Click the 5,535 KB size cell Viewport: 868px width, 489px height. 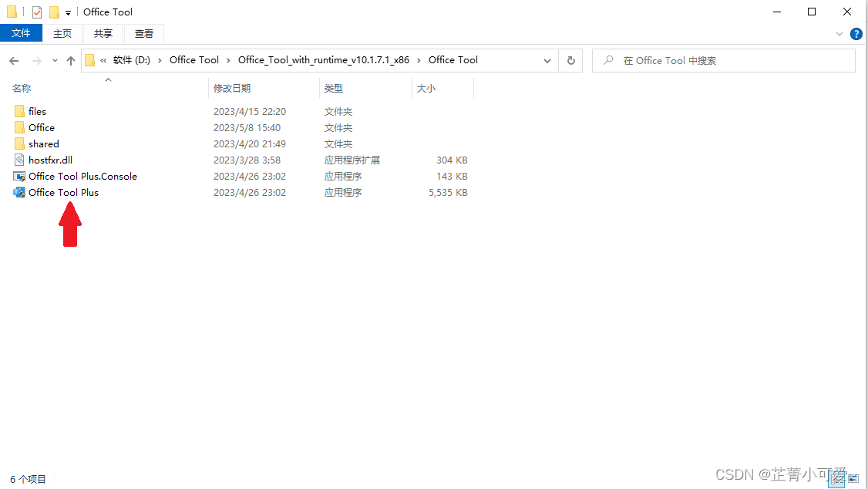448,192
